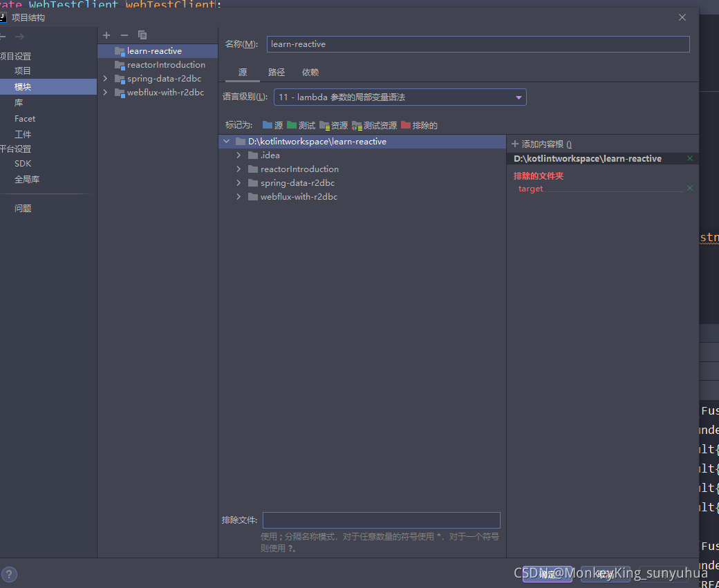The image size is (719, 588).
Task: Expand the webflux-with-r2dbc module node
Action: tap(105, 92)
